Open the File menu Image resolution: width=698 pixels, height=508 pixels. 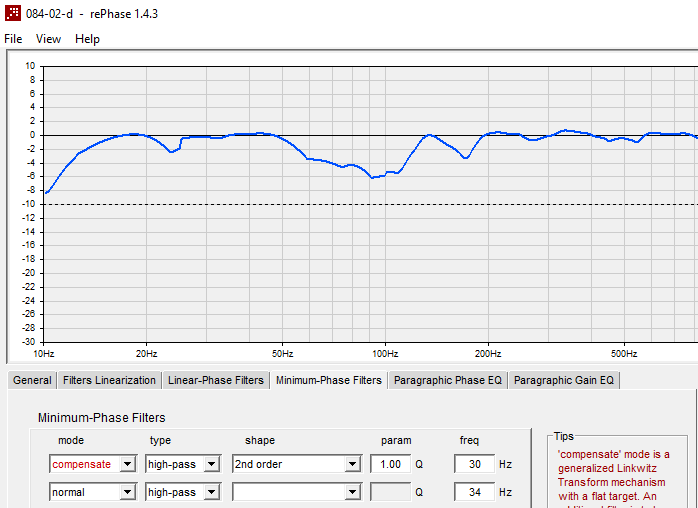click(x=13, y=39)
